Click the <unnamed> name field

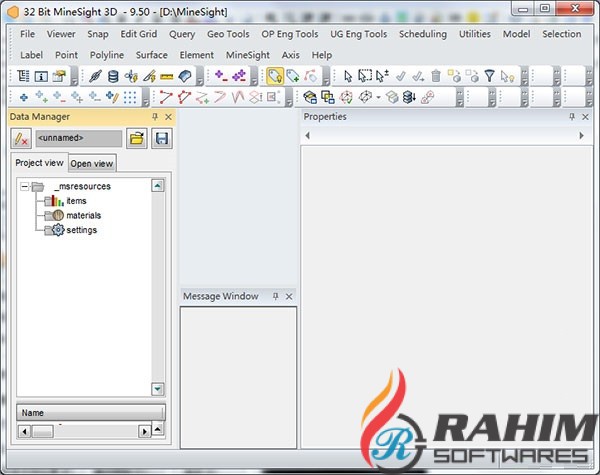pyautogui.click(x=78, y=138)
